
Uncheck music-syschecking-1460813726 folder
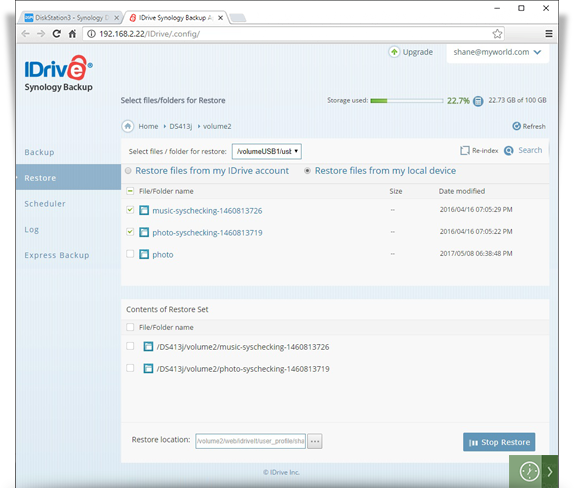130,210
